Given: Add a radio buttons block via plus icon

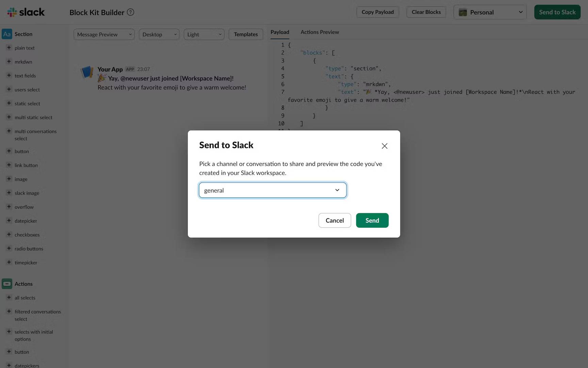Looking at the screenshot, I should click(9, 248).
